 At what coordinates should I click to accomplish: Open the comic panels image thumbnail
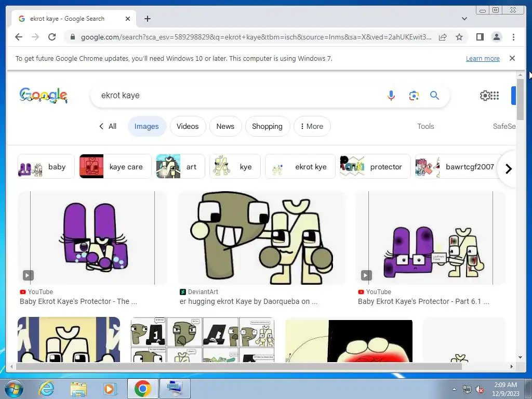[203, 340]
